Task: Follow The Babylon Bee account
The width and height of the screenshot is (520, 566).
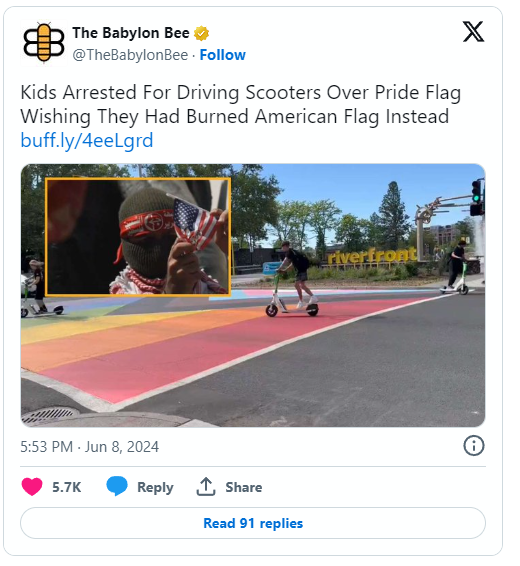Action: click(223, 55)
